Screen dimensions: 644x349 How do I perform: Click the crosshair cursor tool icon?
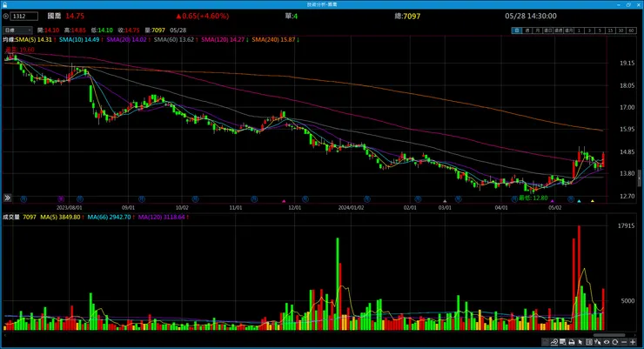(598, 342)
